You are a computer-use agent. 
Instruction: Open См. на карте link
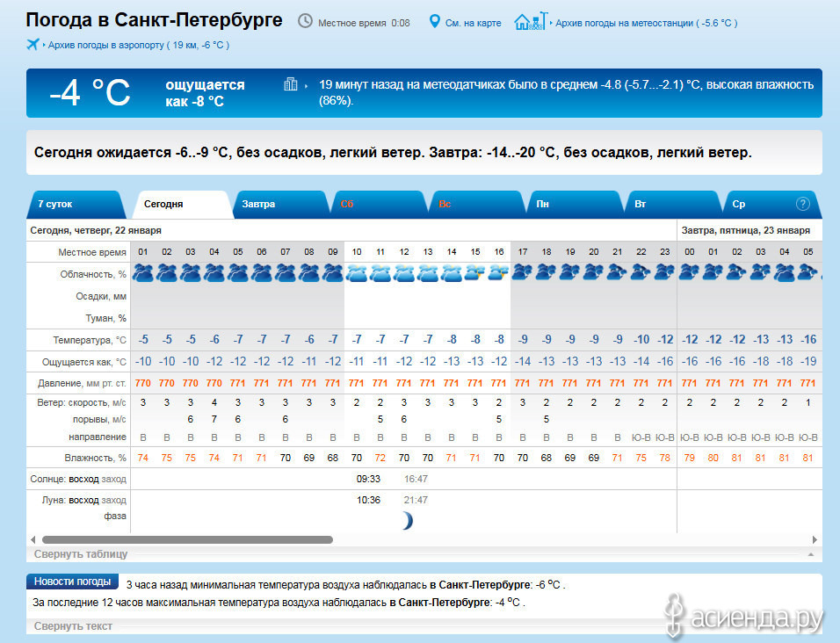click(473, 23)
